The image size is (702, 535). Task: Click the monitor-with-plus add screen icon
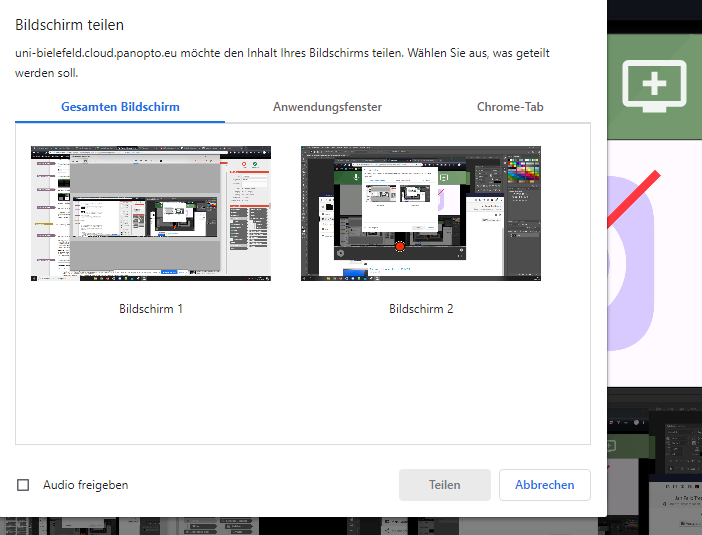(x=654, y=86)
